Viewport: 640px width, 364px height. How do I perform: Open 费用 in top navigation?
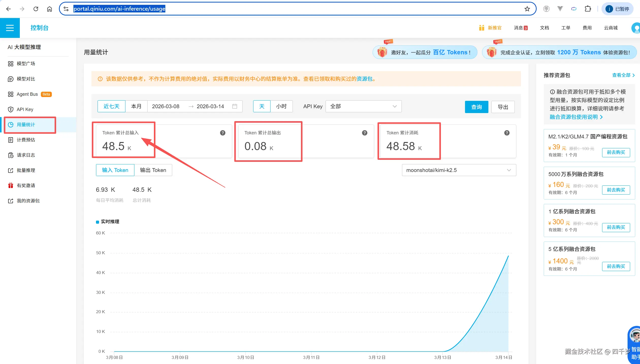click(x=587, y=28)
